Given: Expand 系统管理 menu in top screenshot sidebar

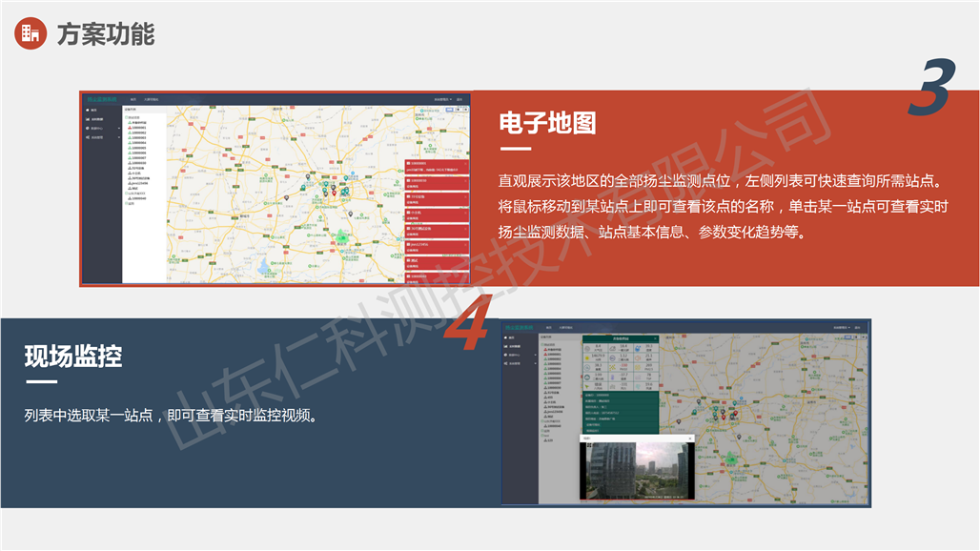Looking at the screenshot, I should [103, 137].
